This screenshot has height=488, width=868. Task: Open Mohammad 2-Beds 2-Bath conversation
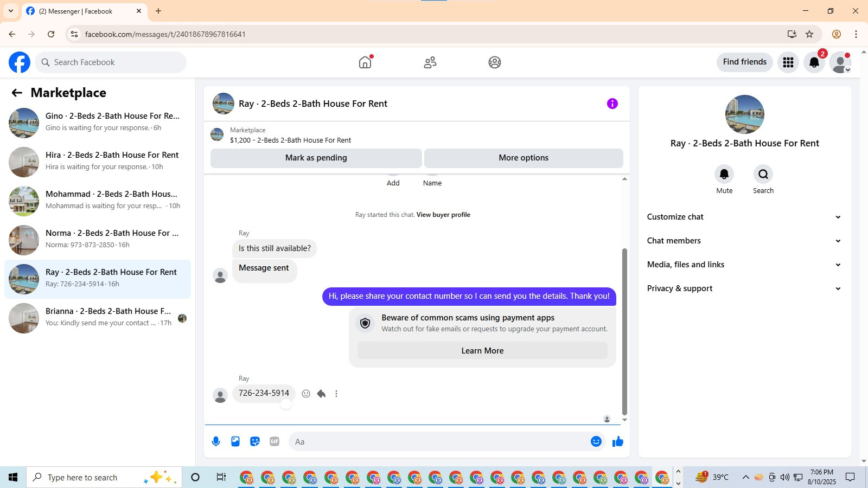[98, 201]
